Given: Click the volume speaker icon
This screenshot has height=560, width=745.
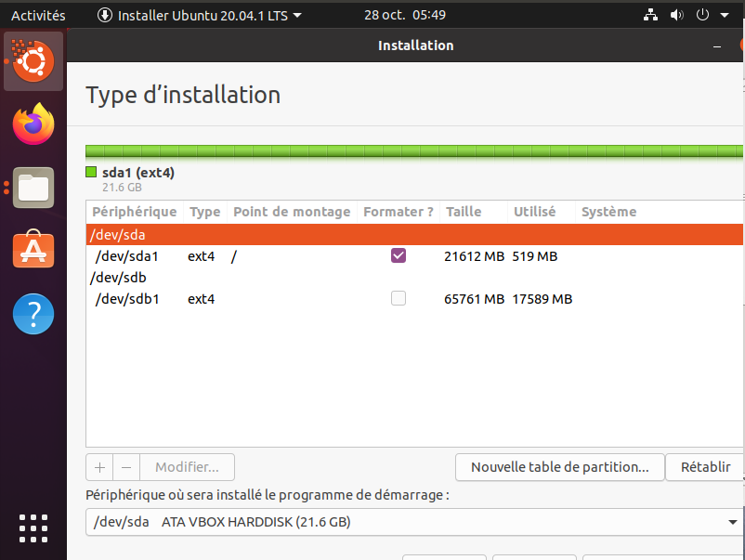Looking at the screenshot, I should pos(676,15).
